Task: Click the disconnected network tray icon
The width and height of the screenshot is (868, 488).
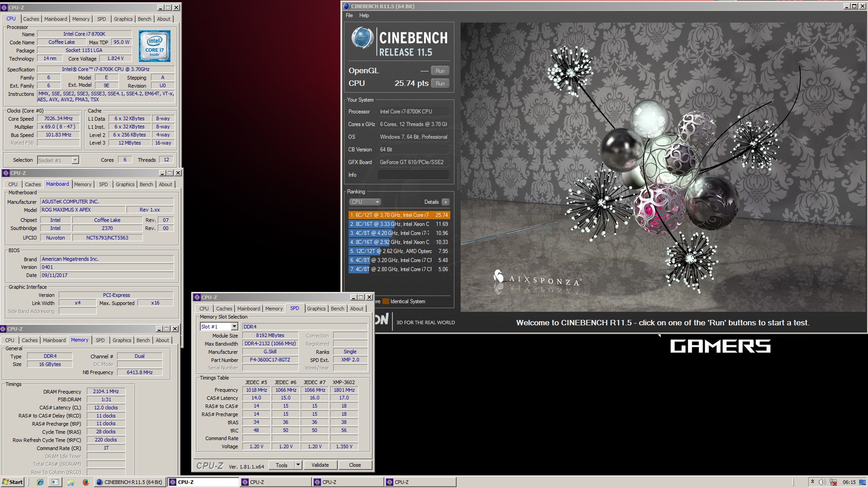Action: [x=833, y=482]
